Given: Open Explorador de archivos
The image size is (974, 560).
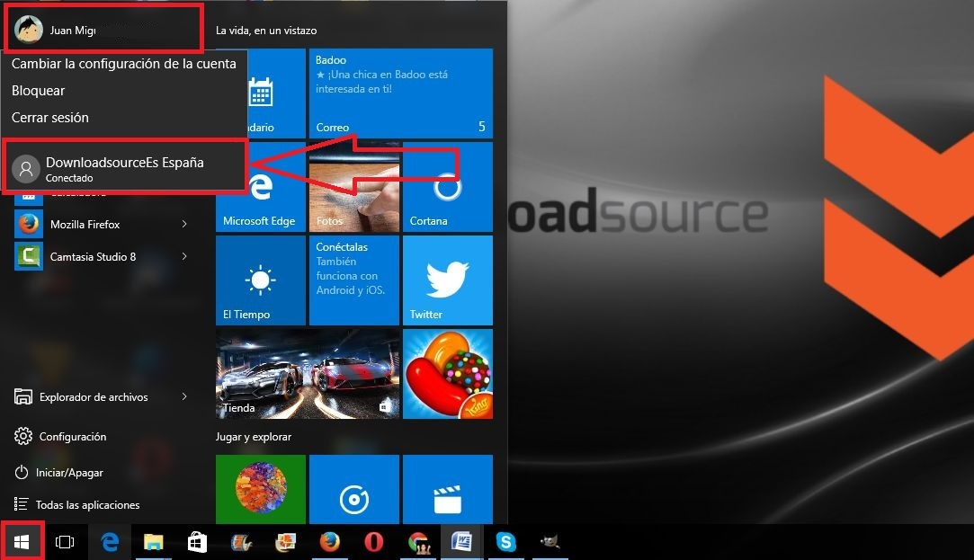Looking at the screenshot, I should coord(94,396).
